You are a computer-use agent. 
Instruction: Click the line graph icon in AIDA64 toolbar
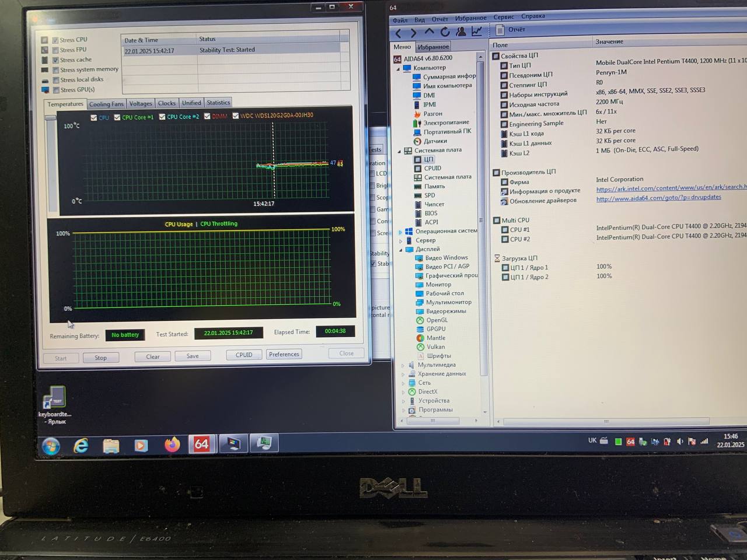tap(477, 31)
